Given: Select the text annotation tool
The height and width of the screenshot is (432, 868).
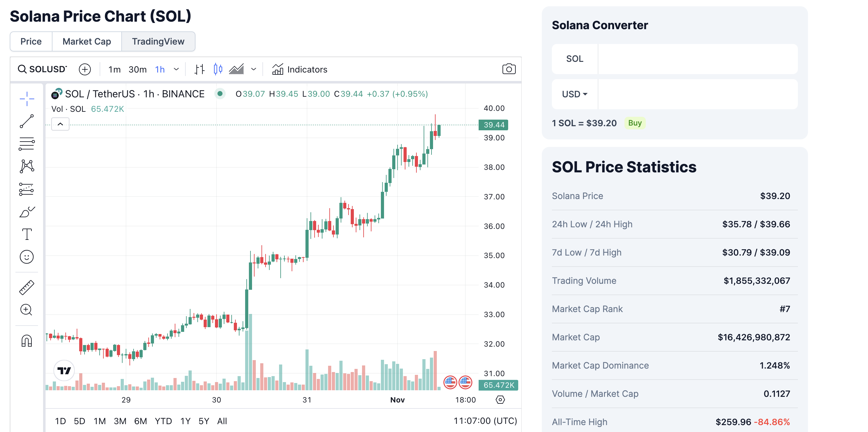Looking at the screenshot, I should 27,234.
